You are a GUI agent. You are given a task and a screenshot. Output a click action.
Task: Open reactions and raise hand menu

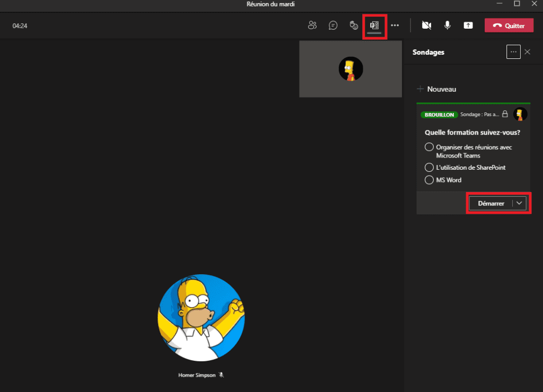click(x=354, y=25)
